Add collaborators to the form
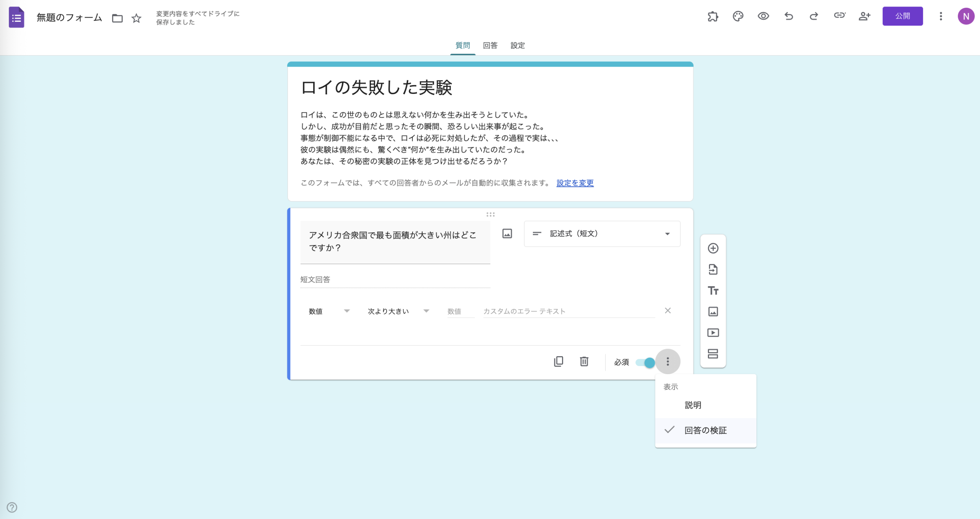 click(865, 16)
